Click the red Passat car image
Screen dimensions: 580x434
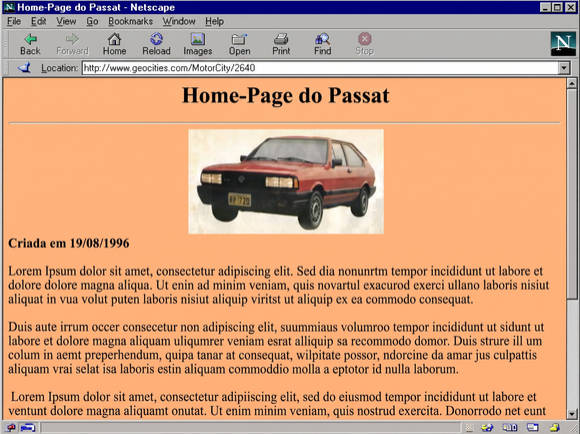point(286,181)
